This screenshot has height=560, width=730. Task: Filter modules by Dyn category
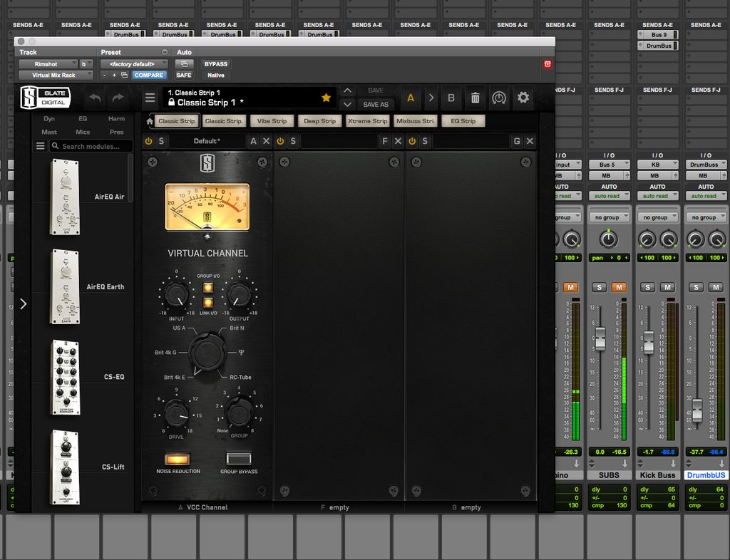pos(49,118)
